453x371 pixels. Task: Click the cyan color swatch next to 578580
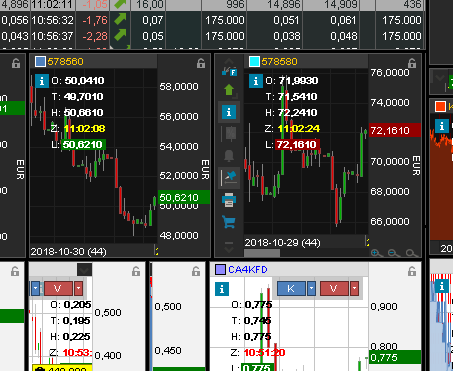(254, 62)
